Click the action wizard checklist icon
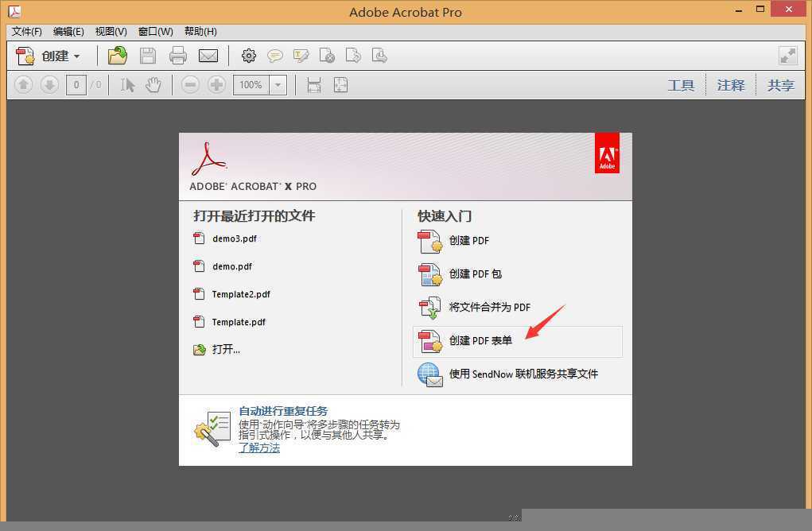 (212, 428)
